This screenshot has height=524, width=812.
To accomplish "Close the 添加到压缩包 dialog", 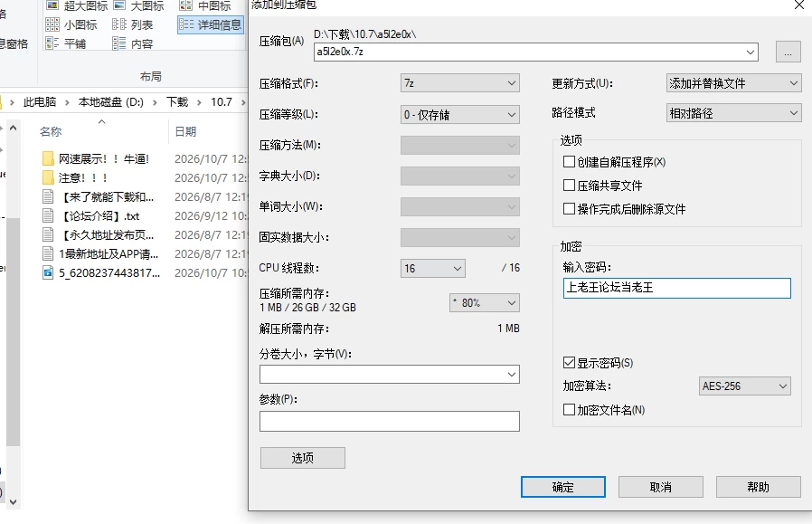I will pos(799,5).
